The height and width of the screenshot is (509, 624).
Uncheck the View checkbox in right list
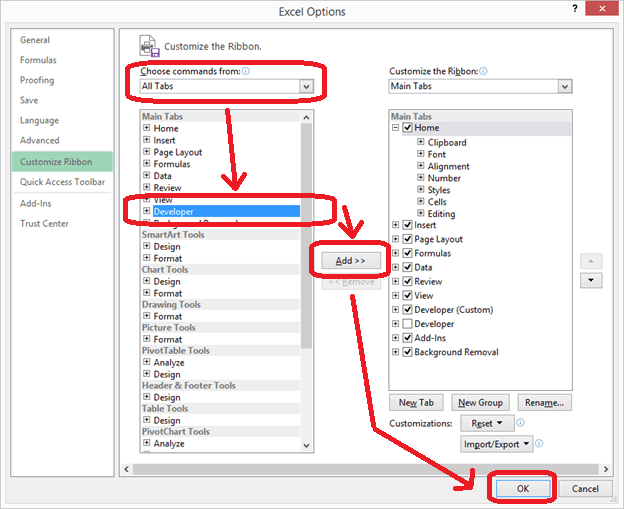point(407,295)
